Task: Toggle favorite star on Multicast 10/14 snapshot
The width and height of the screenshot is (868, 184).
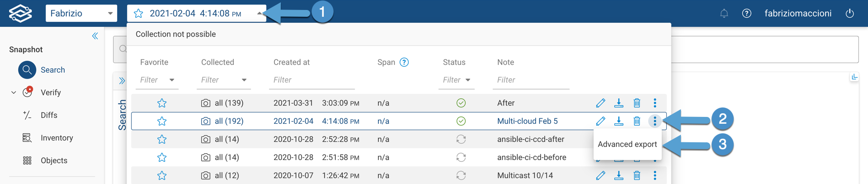Action: (162, 175)
